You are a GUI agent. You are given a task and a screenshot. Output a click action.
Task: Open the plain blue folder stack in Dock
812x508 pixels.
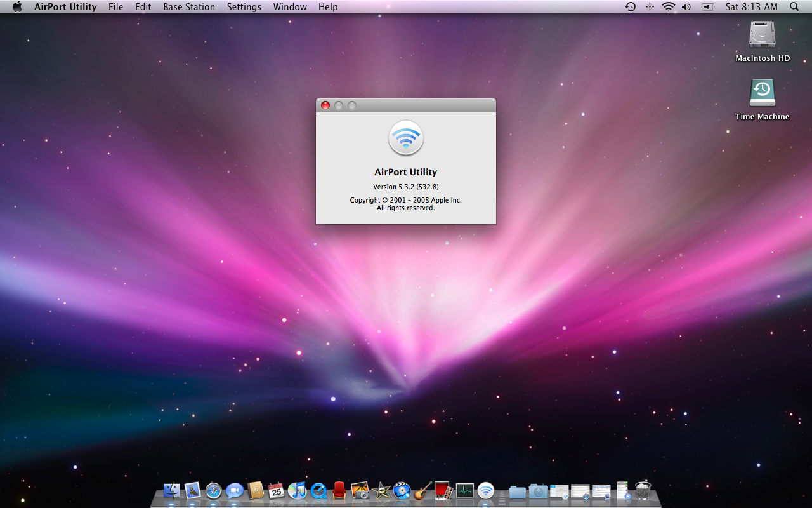518,491
